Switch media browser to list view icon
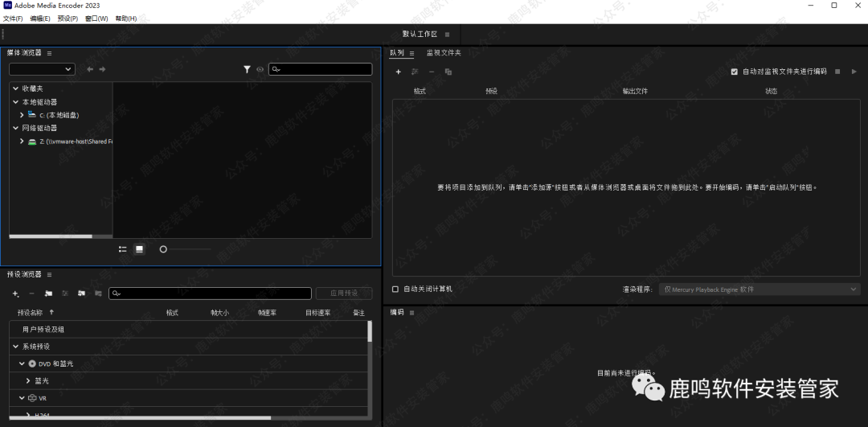The height and width of the screenshot is (427, 868). point(123,249)
